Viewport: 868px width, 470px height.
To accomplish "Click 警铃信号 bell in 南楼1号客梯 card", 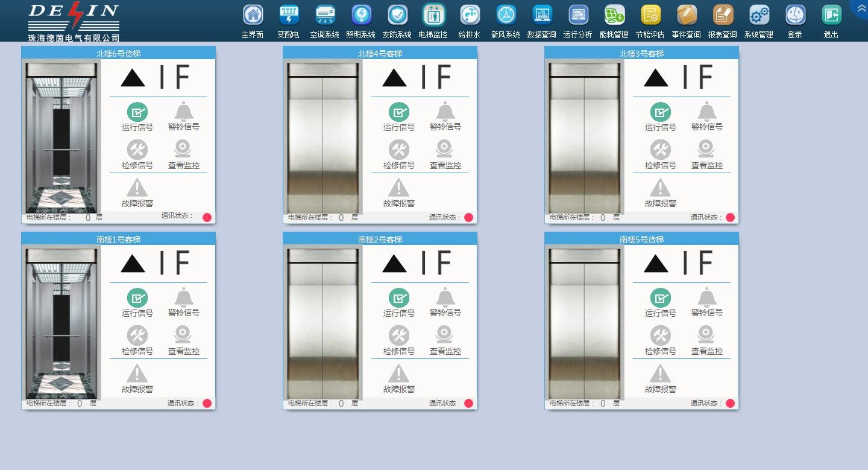I will click(x=184, y=297).
